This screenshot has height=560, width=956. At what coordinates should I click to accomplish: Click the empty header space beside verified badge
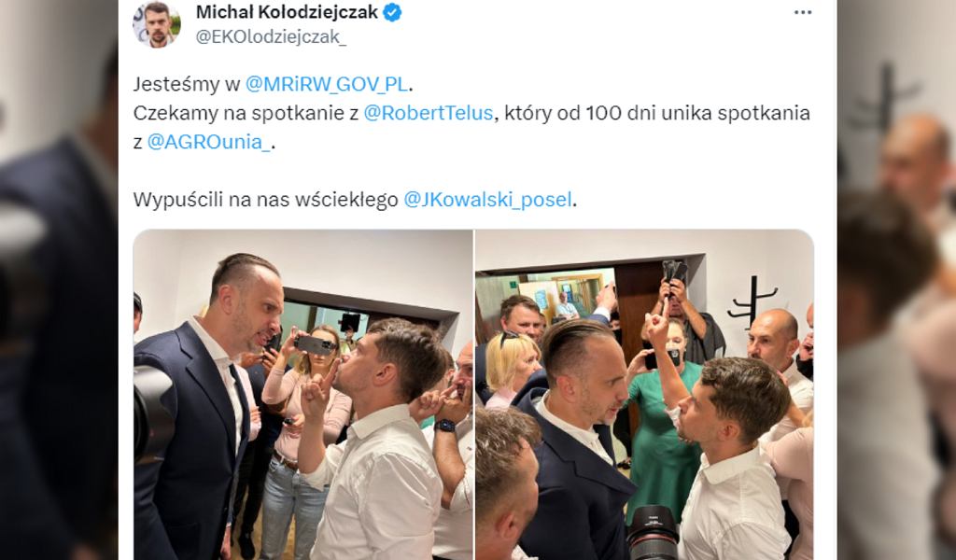point(597,13)
